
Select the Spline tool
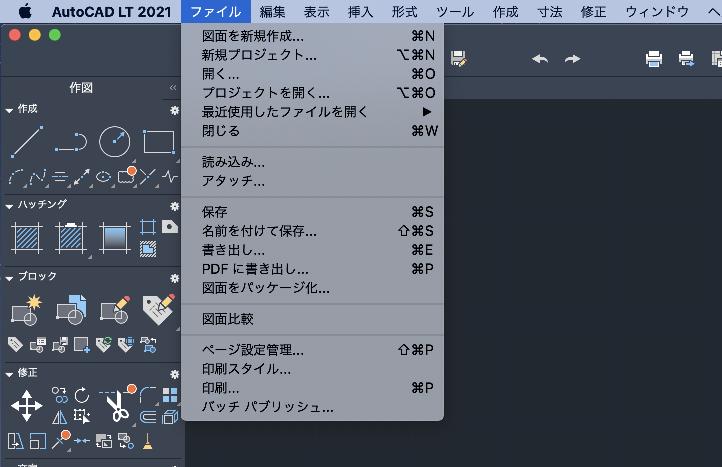pos(38,177)
